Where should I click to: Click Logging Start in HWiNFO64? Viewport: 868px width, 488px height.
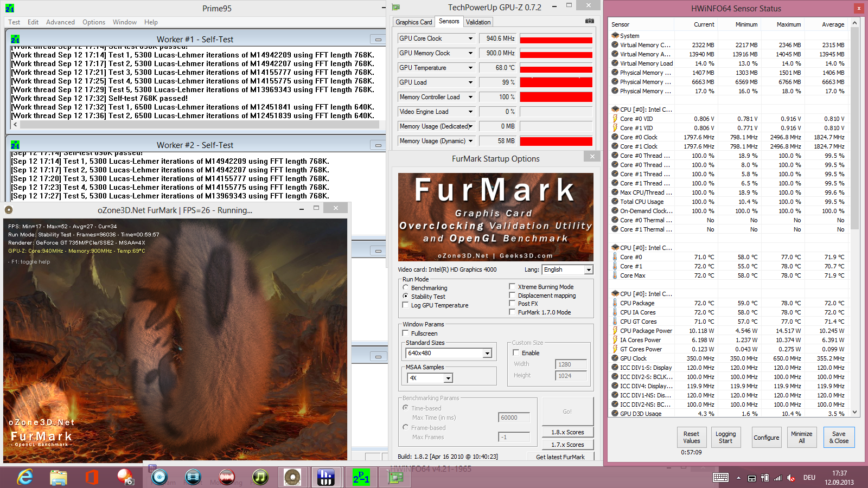pyautogui.click(x=725, y=437)
